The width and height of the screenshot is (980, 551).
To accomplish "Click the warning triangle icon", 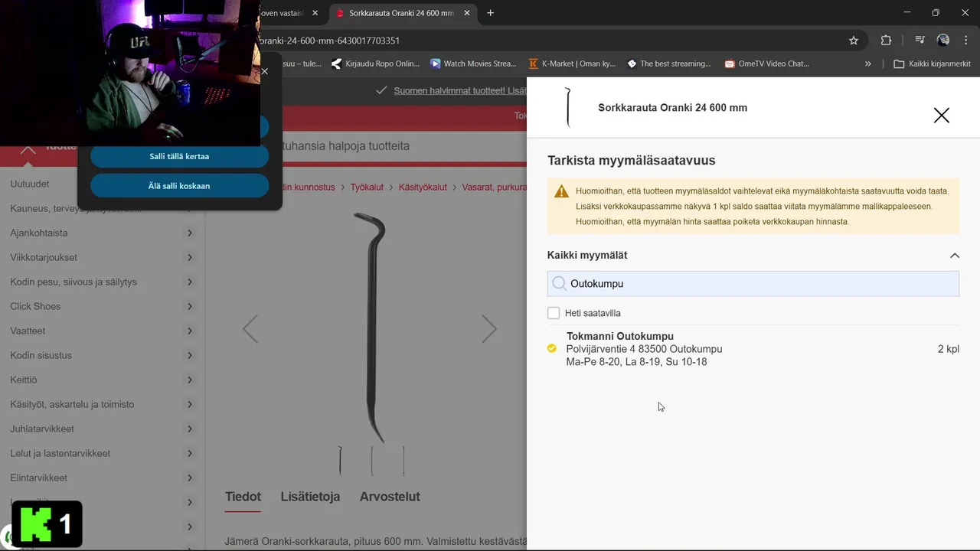I will coord(562,191).
